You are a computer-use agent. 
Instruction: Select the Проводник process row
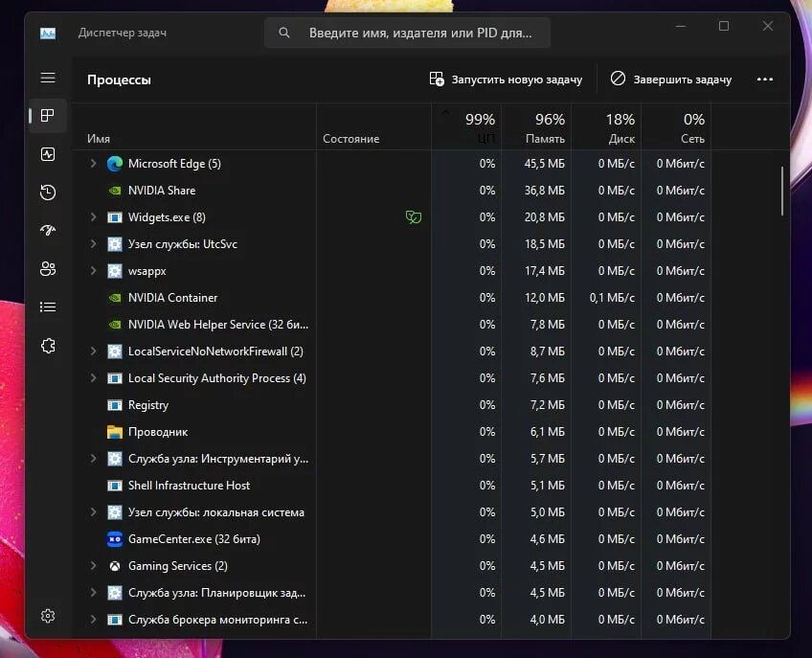coord(392,432)
